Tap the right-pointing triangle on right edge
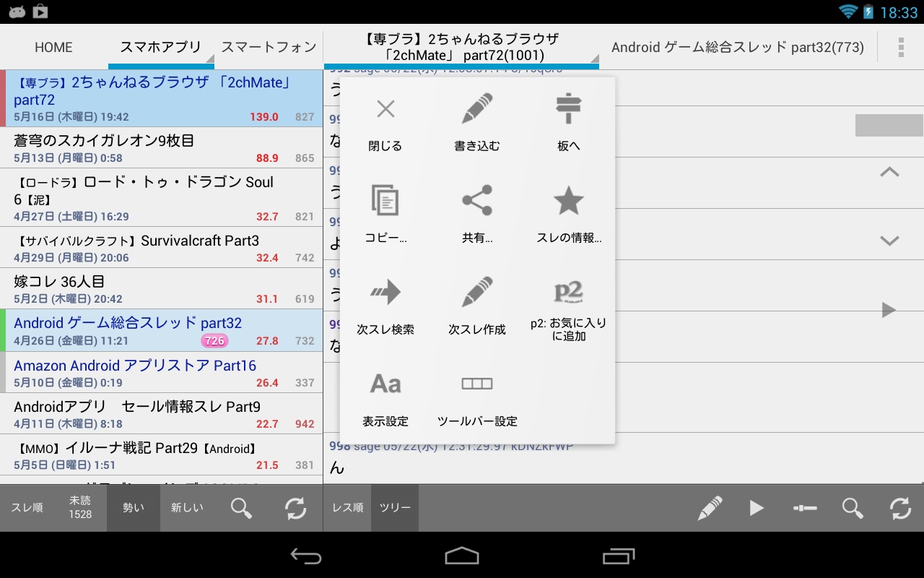Screen dimensions: 924x578 [889, 310]
